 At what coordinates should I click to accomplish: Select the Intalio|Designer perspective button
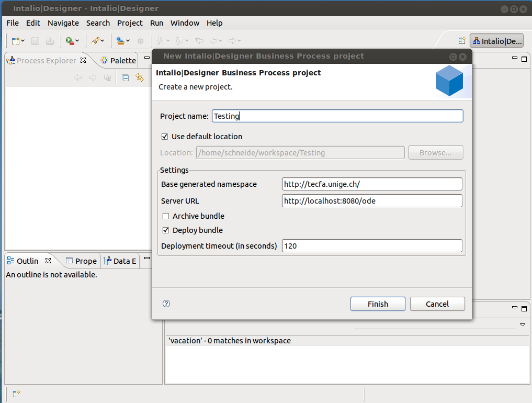[x=496, y=41]
